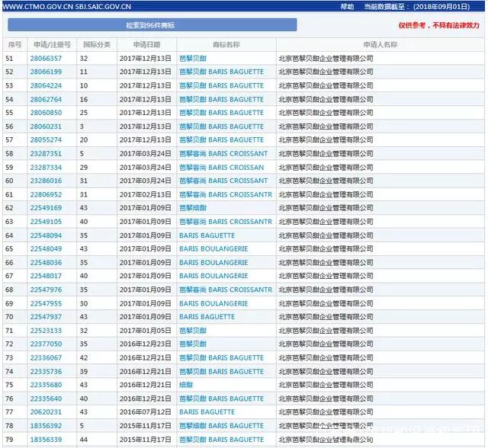Open registration number 22377050

(46, 344)
